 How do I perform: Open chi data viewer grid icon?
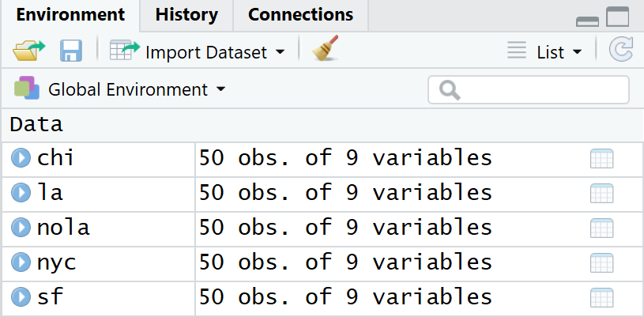point(601,159)
